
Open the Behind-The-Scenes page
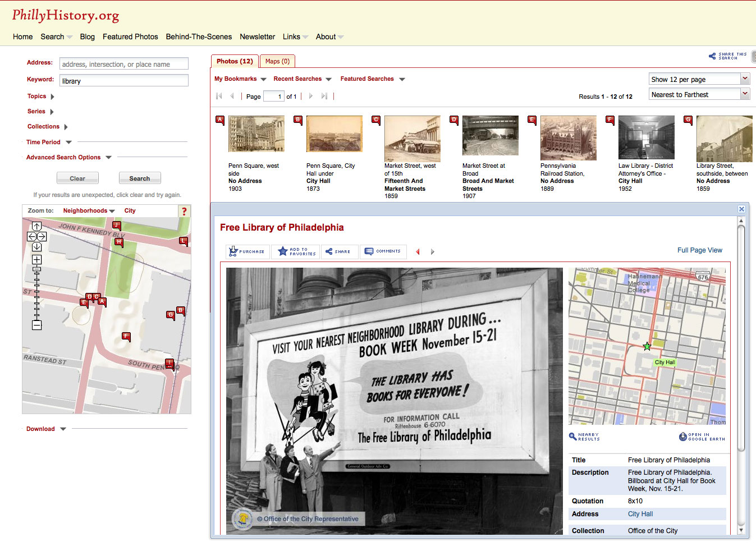click(199, 36)
